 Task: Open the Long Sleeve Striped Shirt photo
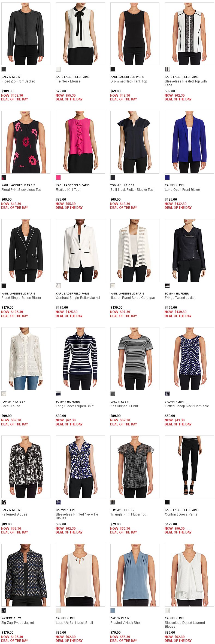coord(80,358)
